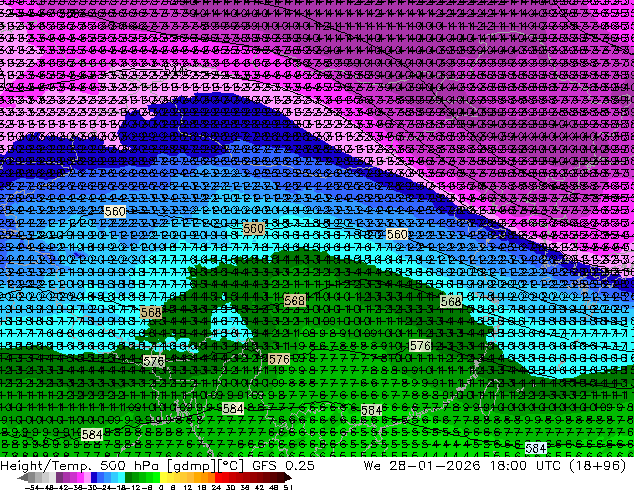
Task: Click the 'We 28-01-2026' date text
Action: (422, 465)
